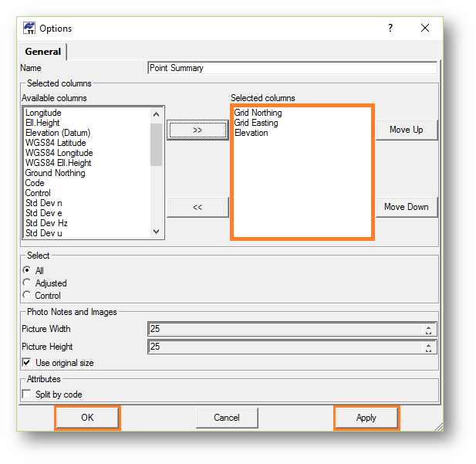The height and width of the screenshot is (464, 476).
Task: Click the Picture Width spinner arrows
Action: 428,330
